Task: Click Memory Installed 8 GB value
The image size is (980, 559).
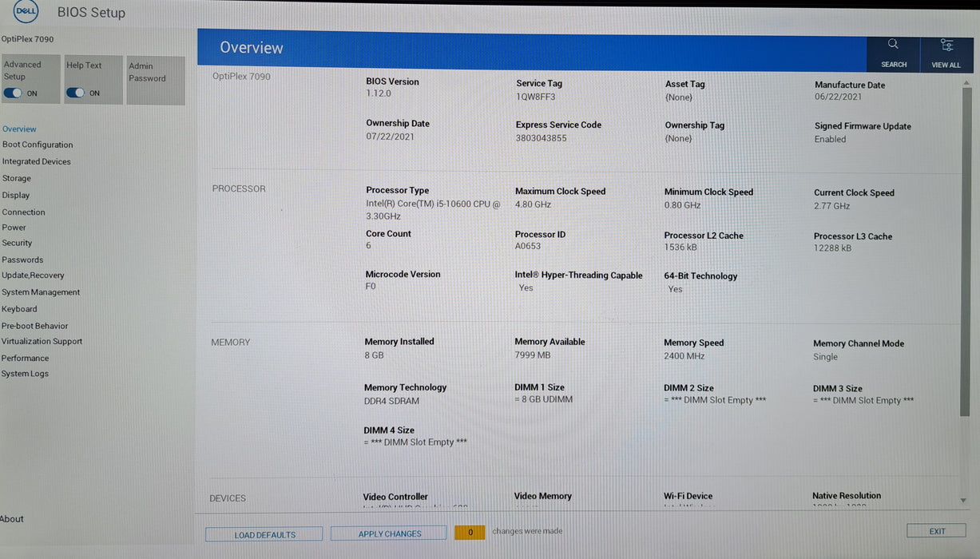Action: point(375,355)
